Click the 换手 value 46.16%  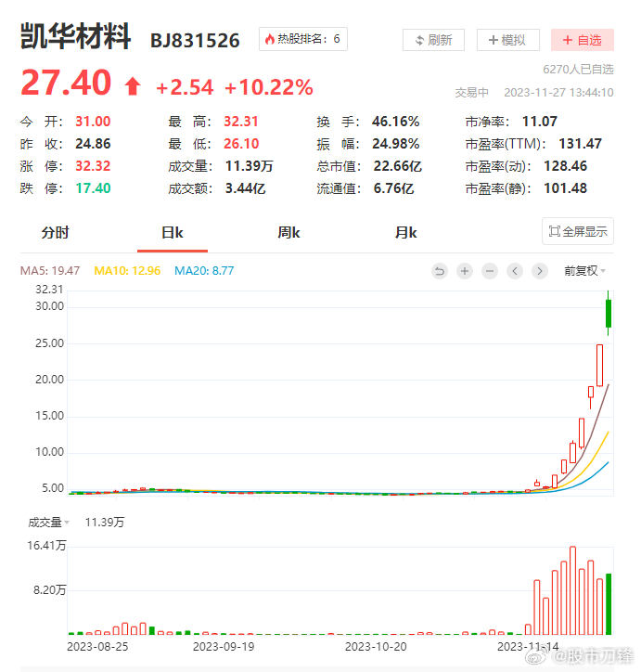coord(396,122)
